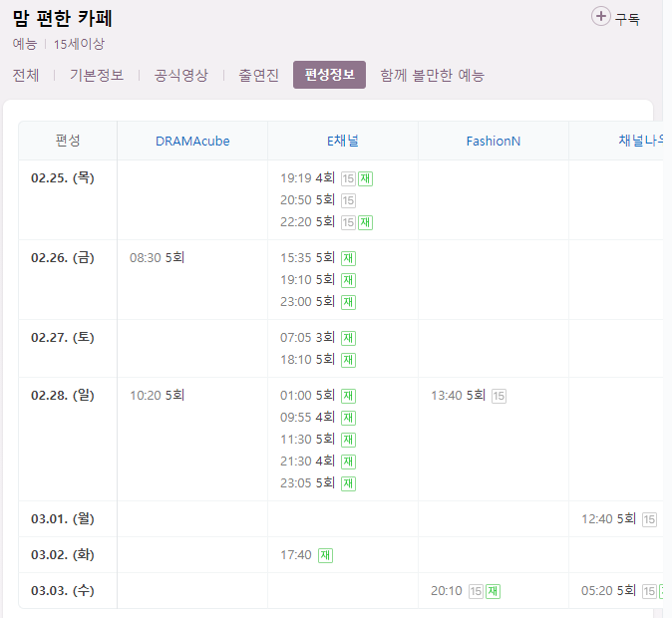Screen dimensions: 672x618
Task: Click the 13:40 5회 FashionN entry
Action: (458, 395)
